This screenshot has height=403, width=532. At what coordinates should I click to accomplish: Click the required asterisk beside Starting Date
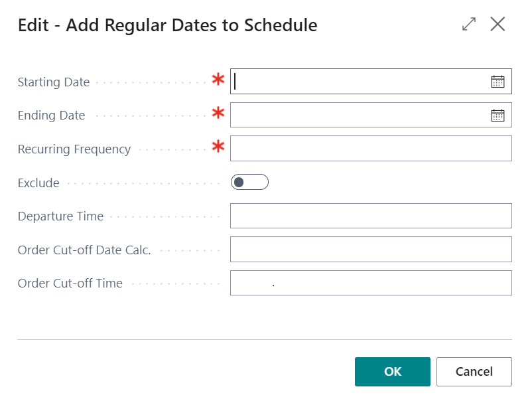coord(218,78)
